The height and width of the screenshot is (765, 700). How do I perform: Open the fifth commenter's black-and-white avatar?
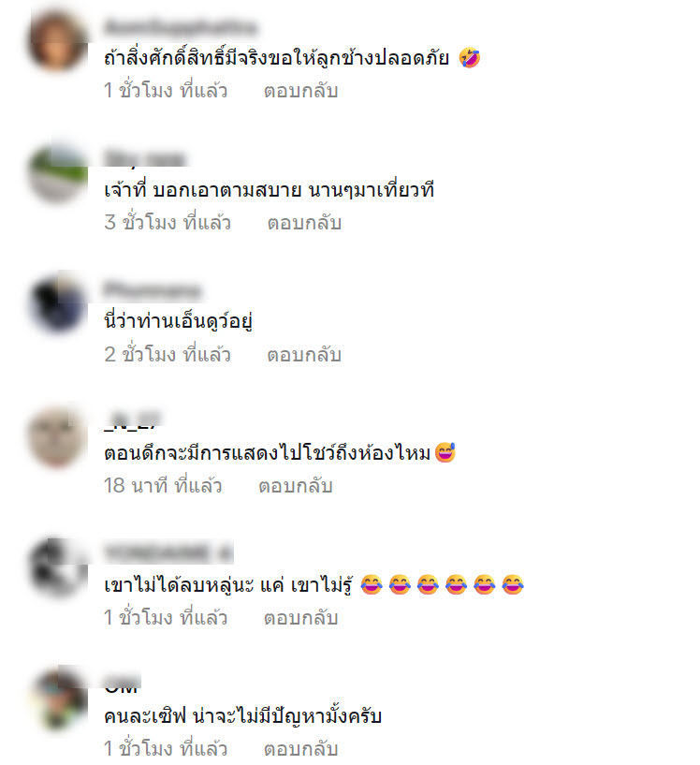pos(57,569)
